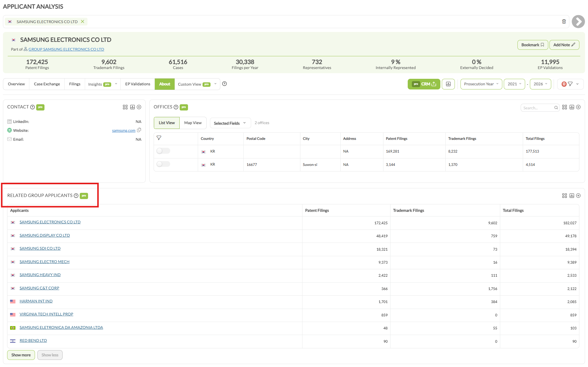Viewport: 588px width, 367px height.
Task: Click the Contact panel plus icon
Action: (x=139, y=107)
